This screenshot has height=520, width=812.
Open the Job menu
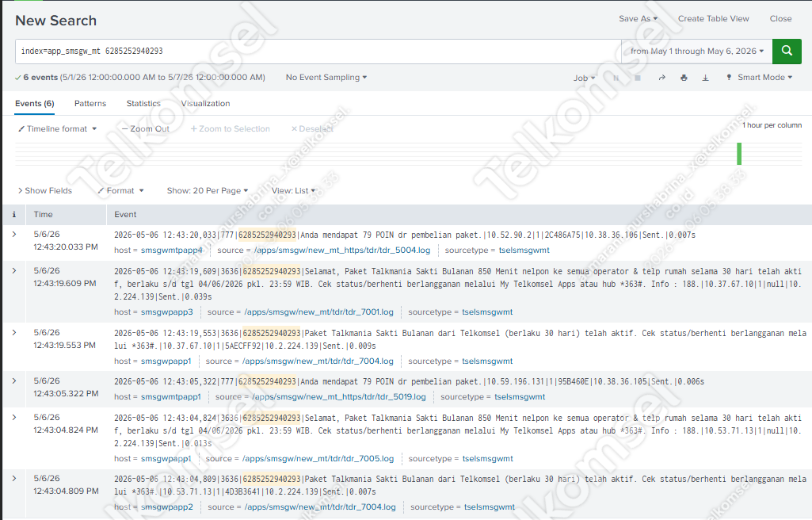point(584,78)
